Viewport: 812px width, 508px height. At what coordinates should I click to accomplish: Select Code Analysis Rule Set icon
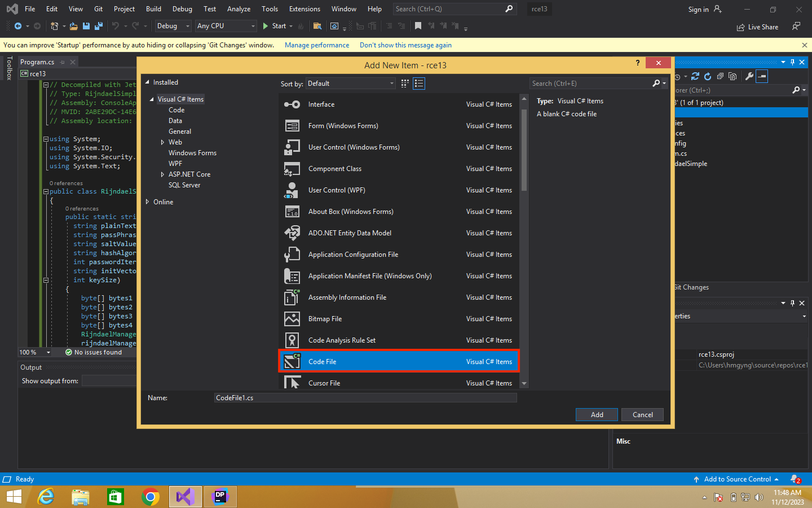coord(292,340)
